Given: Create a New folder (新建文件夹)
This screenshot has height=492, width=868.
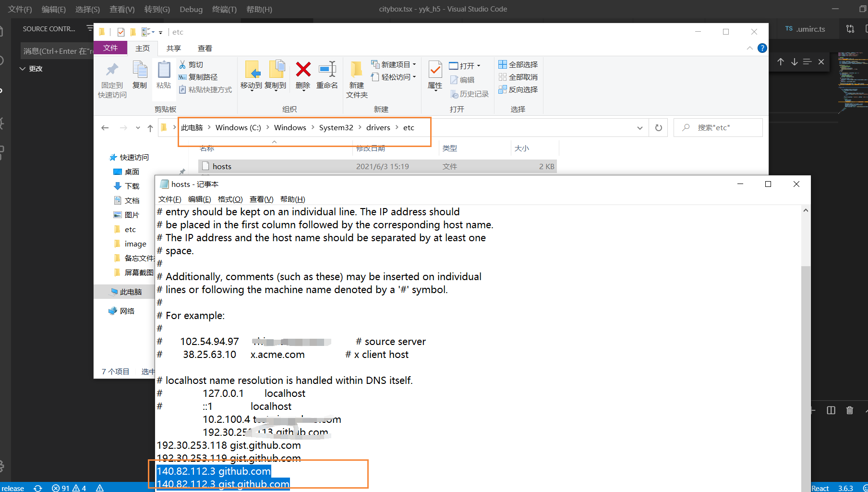Looking at the screenshot, I should pos(357,80).
